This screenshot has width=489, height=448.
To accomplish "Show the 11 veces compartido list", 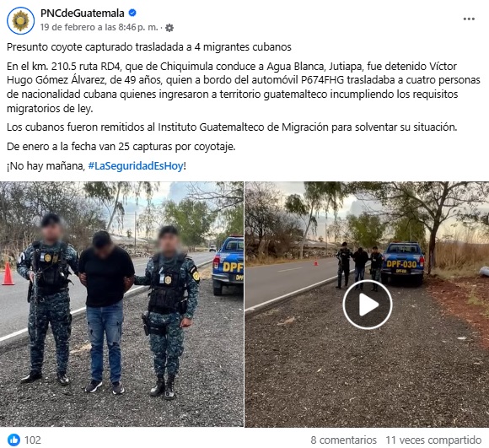I will tap(433, 440).
